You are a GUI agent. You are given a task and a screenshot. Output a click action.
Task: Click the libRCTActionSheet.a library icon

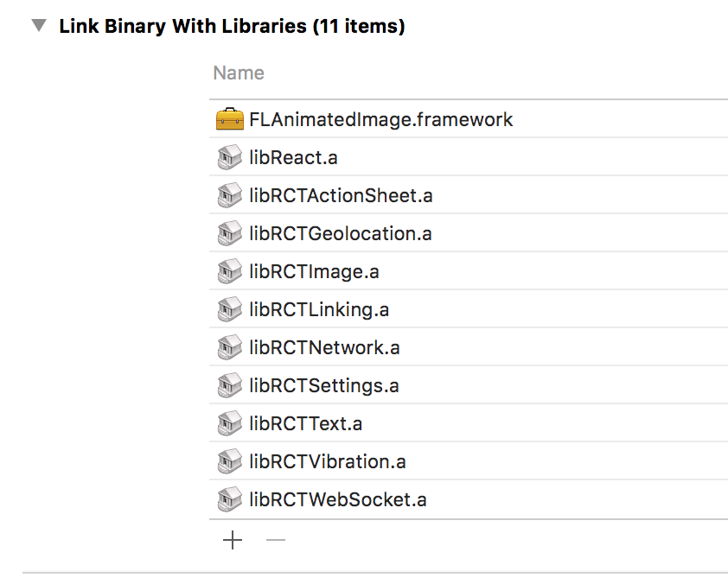click(x=229, y=196)
